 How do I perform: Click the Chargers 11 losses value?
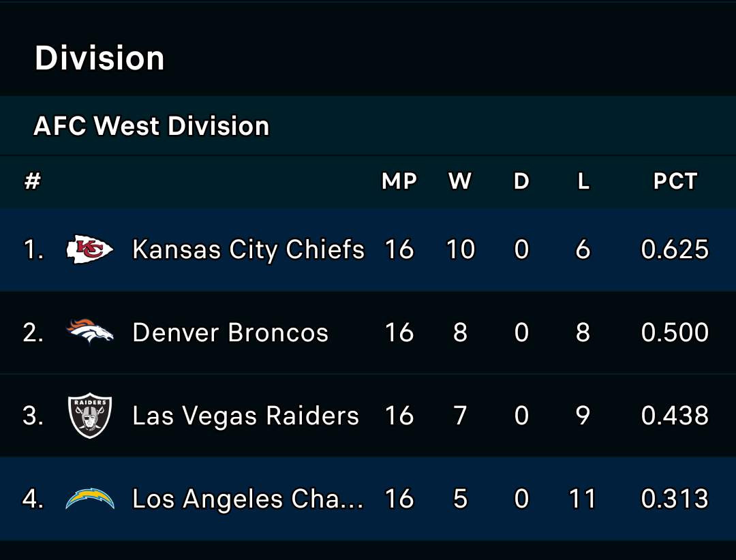[x=583, y=499]
